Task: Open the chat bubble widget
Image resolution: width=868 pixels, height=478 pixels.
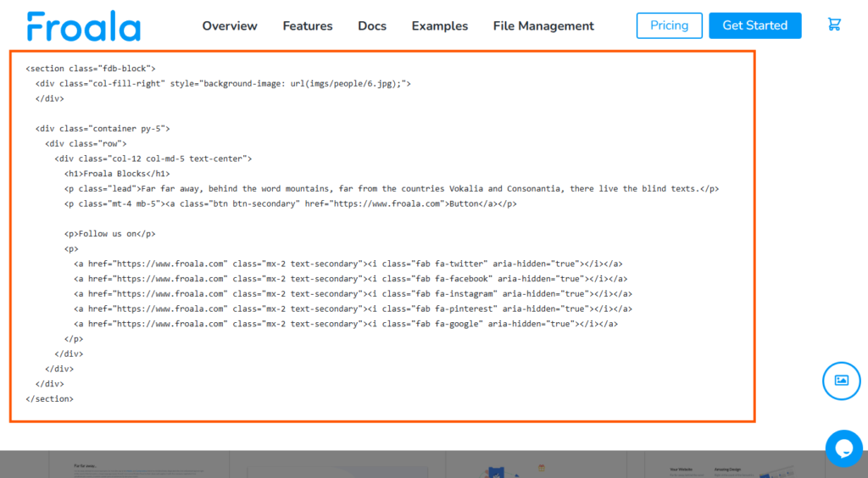Action: click(844, 448)
